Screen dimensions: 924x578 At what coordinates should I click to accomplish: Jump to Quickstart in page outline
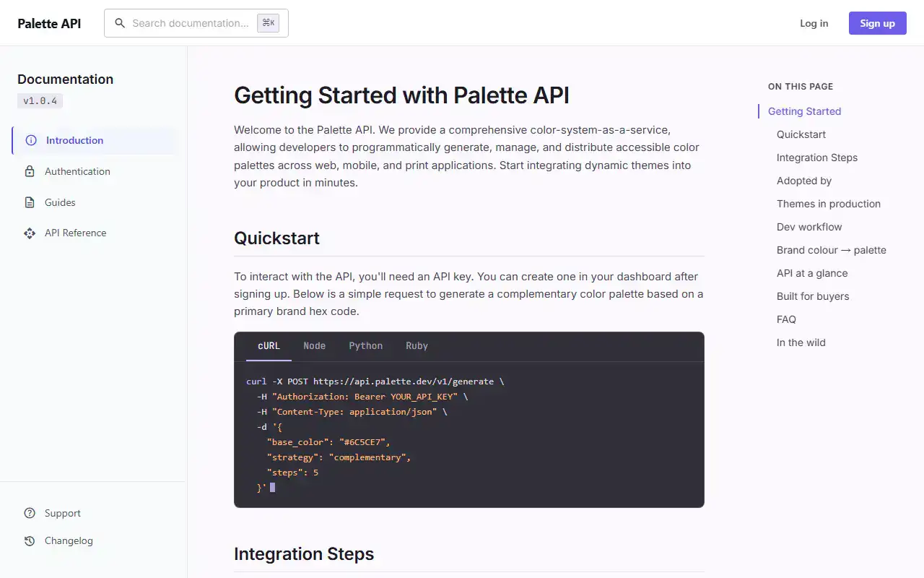(x=801, y=134)
